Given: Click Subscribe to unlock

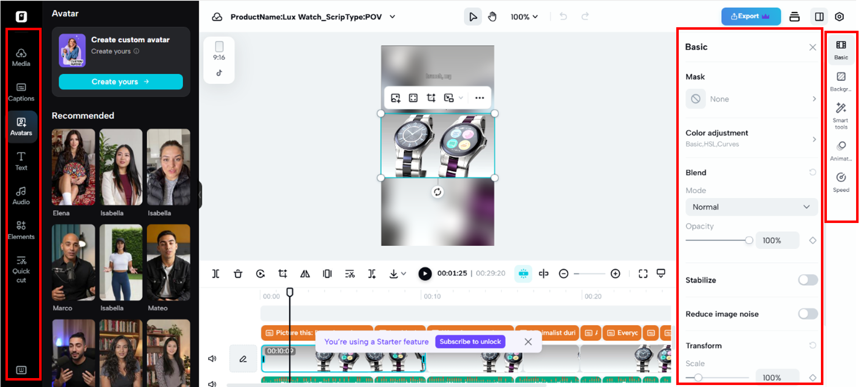Looking at the screenshot, I should point(470,341).
